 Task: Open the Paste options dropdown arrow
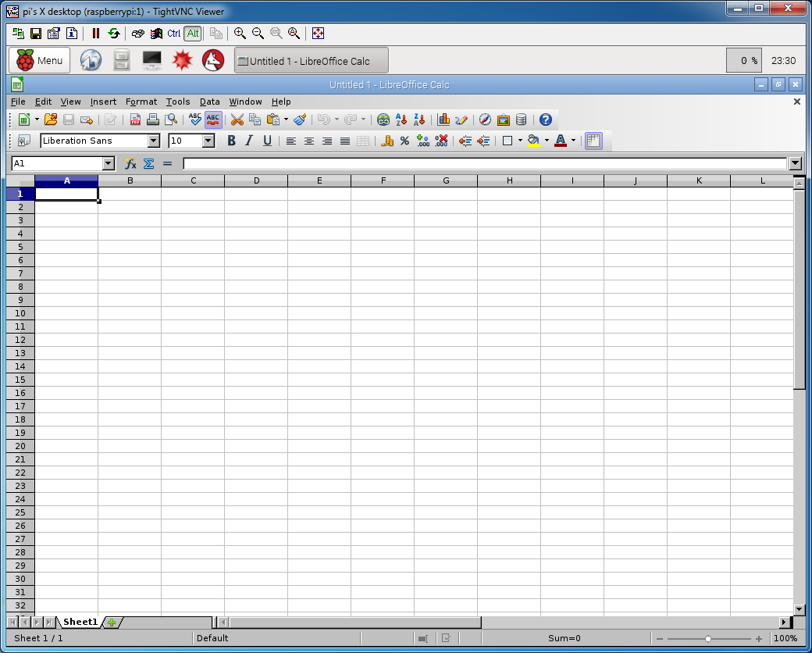coord(286,120)
